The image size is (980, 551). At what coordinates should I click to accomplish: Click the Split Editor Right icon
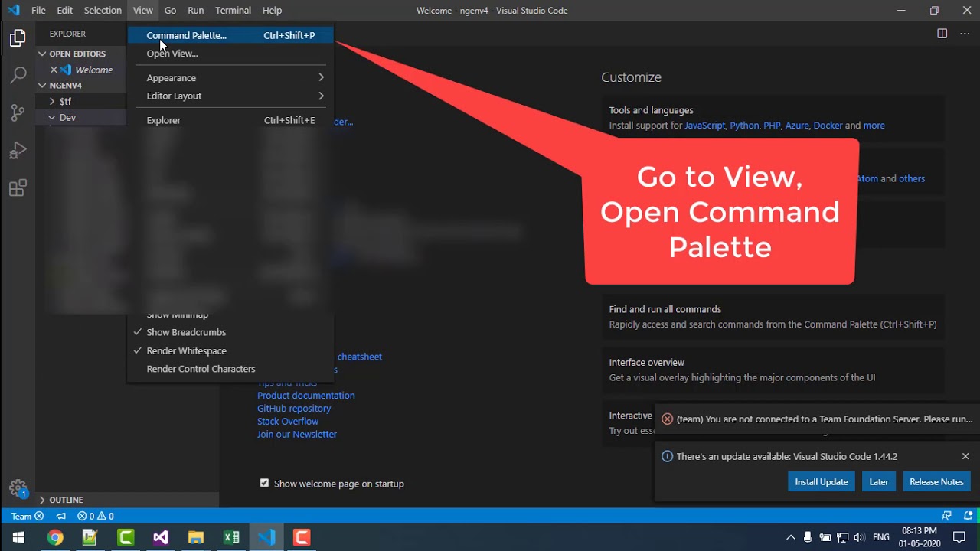942,34
